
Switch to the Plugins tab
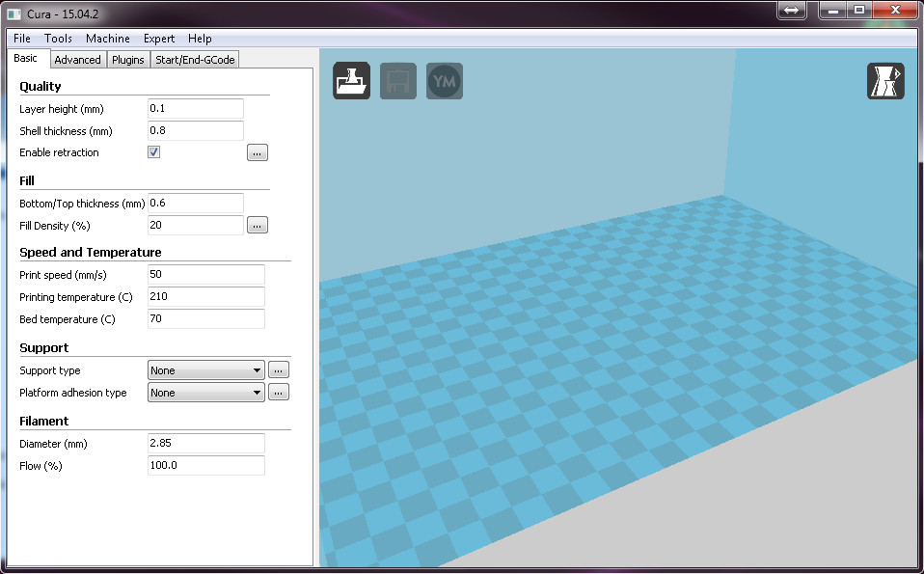click(128, 60)
